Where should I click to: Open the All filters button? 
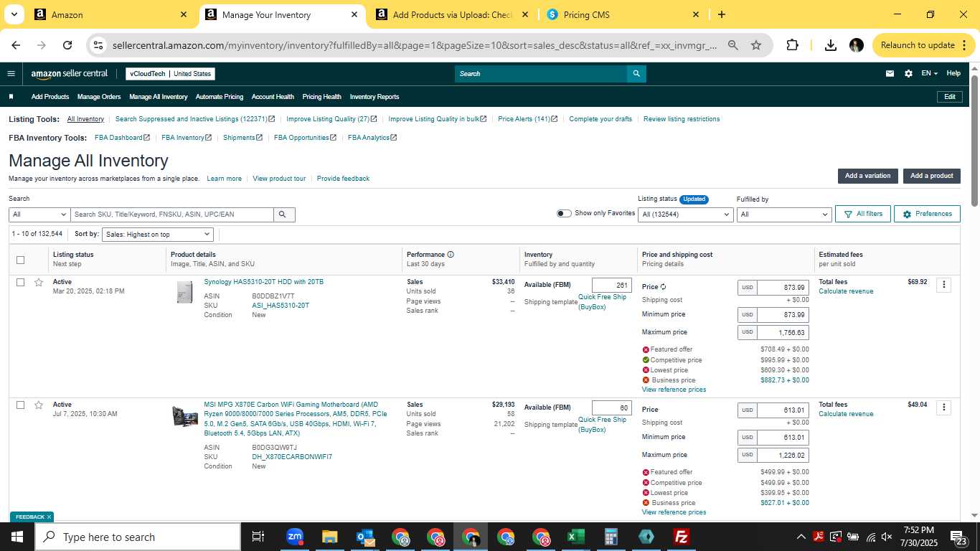[x=863, y=214]
